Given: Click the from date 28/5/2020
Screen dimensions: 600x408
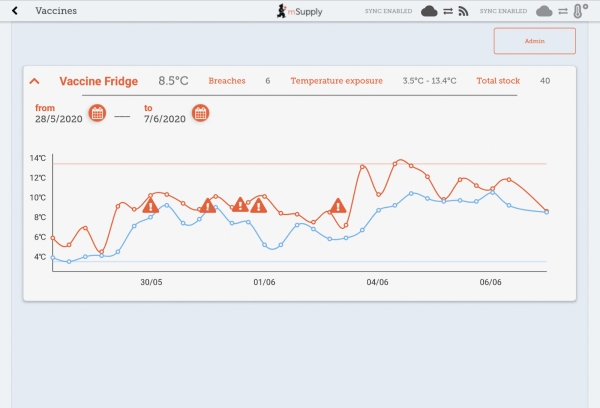Looking at the screenshot, I should click(58, 119).
